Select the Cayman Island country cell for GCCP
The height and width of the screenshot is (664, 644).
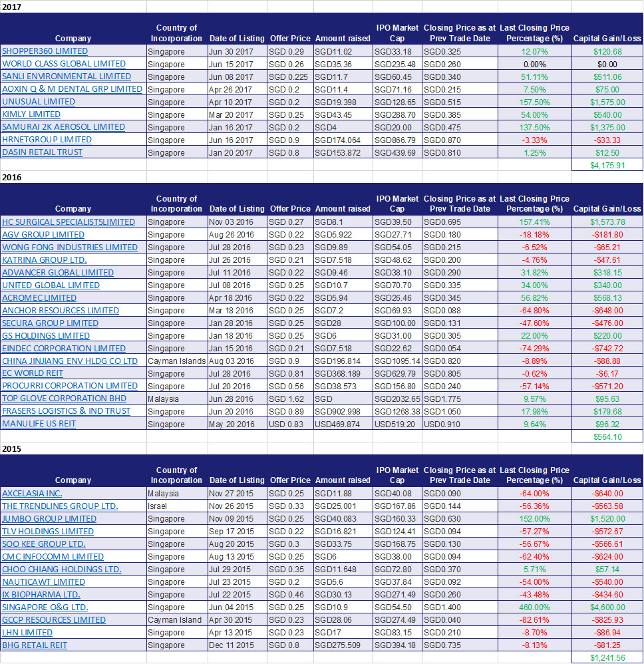tap(177, 620)
